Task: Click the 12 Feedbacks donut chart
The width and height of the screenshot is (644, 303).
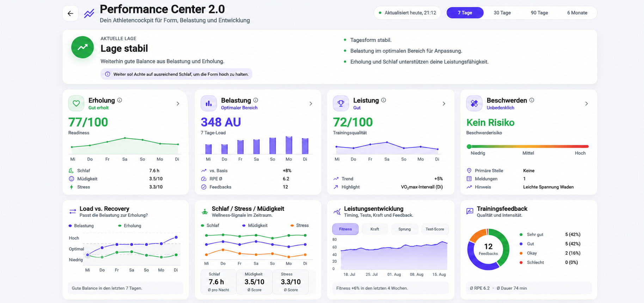Action: (x=488, y=249)
